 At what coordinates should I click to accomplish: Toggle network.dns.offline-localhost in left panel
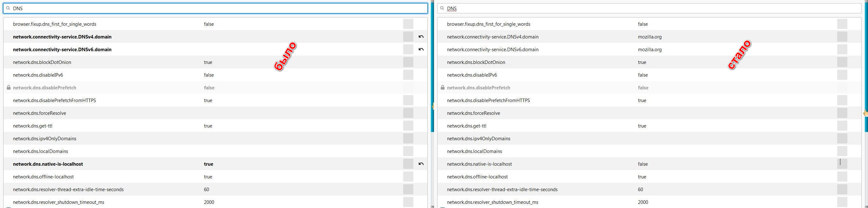408,177
